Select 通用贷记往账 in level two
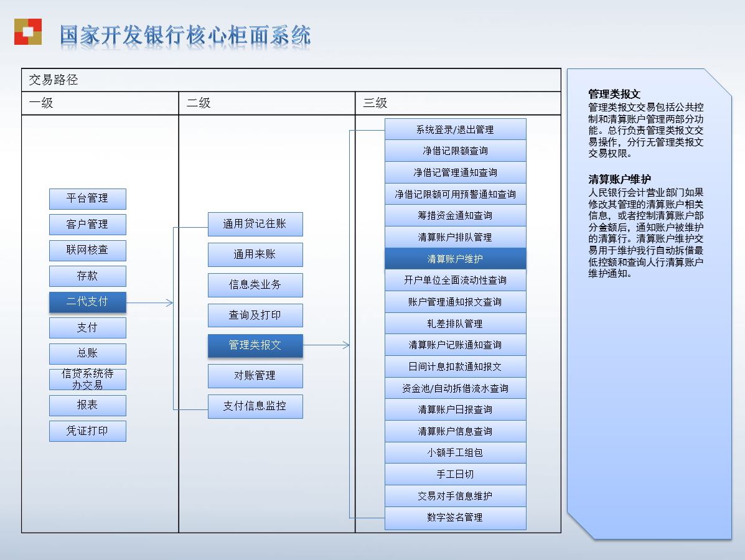Image resolution: width=745 pixels, height=560 pixels. click(255, 224)
